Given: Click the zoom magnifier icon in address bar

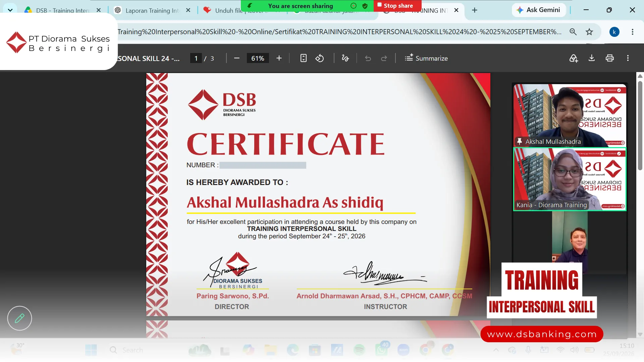Looking at the screenshot, I should tap(573, 32).
